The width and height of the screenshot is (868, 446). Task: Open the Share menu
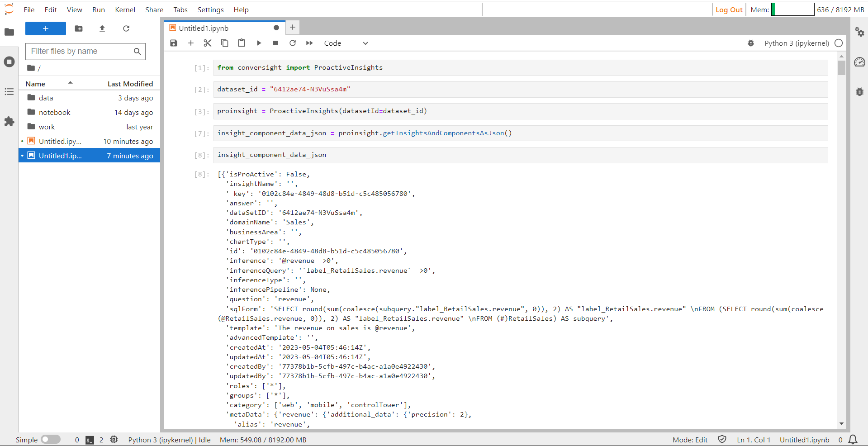pyautogui.click(x=154, y=9)
